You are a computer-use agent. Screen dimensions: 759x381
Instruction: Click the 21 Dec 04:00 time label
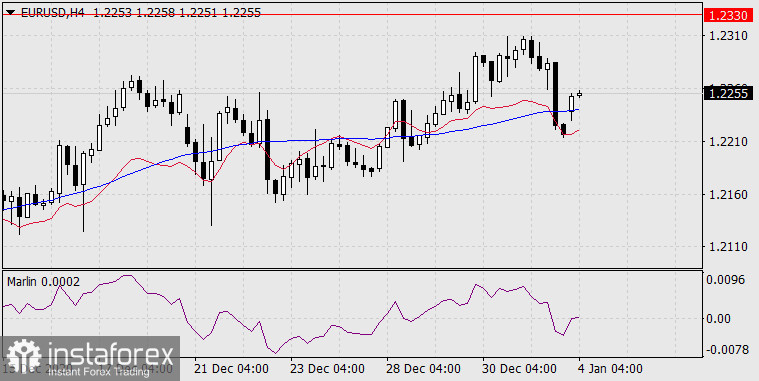[x=231, y=369]
